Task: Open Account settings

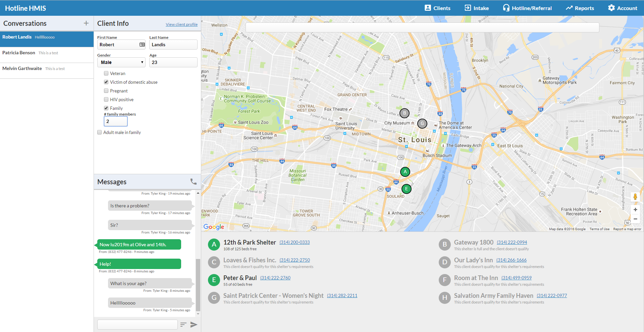Action: [623, 8]
